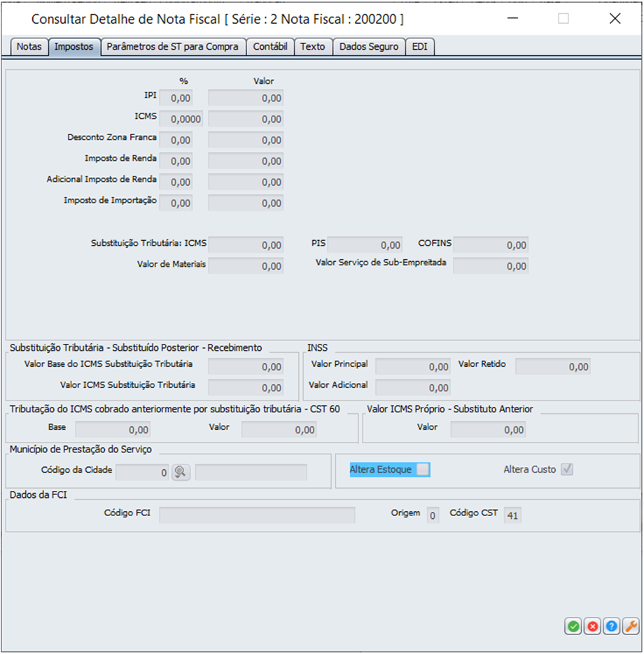
Task: Click the IPI Valor field
Action: [x=246, y=98]
